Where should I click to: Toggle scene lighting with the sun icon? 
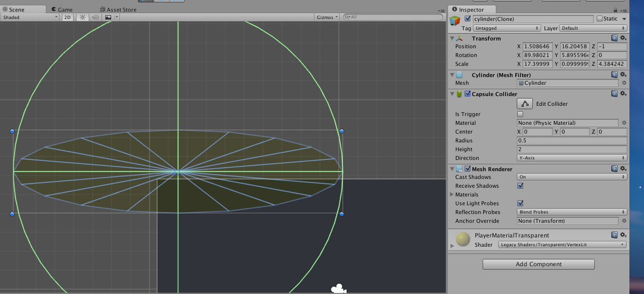82,17
